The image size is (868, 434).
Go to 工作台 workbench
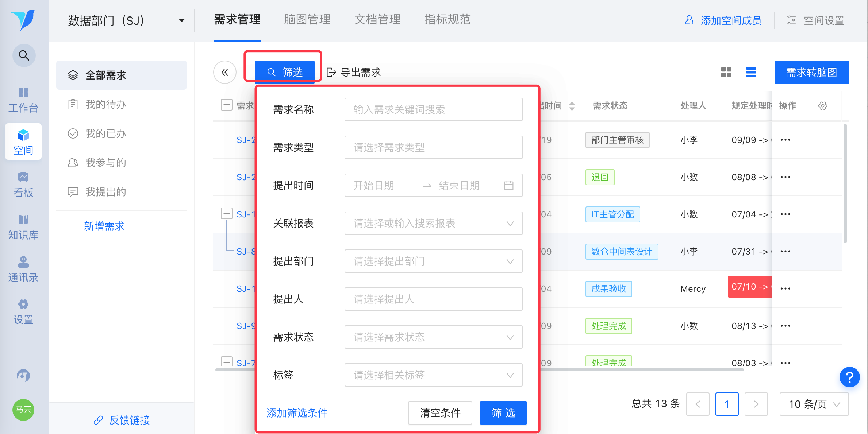click(23, 100)
